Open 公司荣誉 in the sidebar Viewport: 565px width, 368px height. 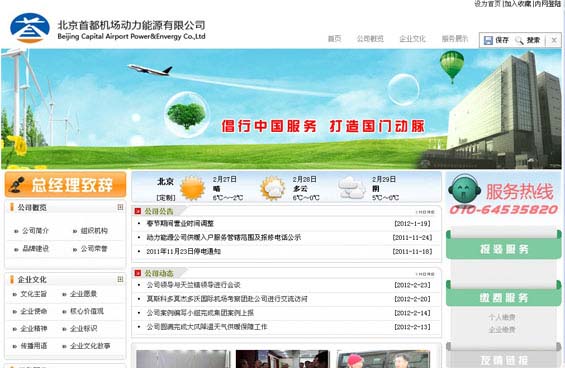coord(94,249)
